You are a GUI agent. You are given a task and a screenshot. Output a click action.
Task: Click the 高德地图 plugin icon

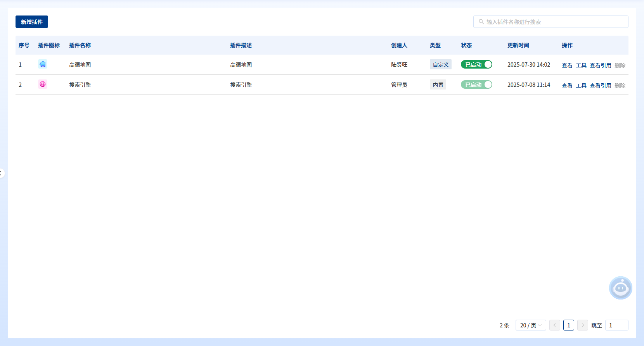pos(43,64)
